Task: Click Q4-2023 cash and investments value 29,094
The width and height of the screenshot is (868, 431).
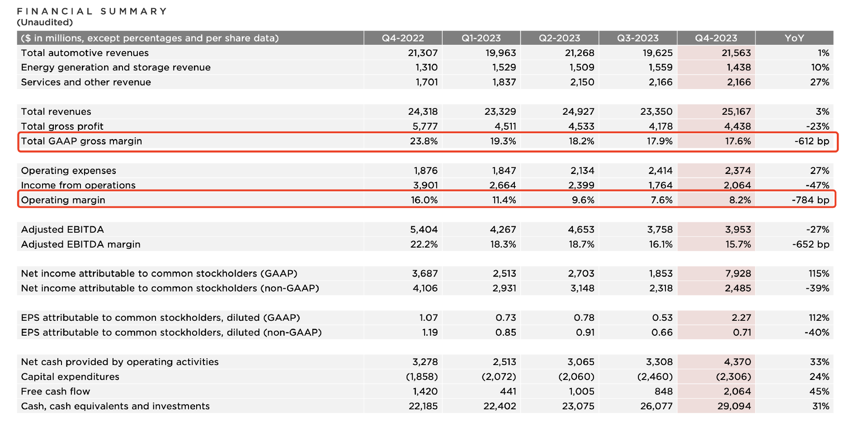Action: (x=734, y=406)
